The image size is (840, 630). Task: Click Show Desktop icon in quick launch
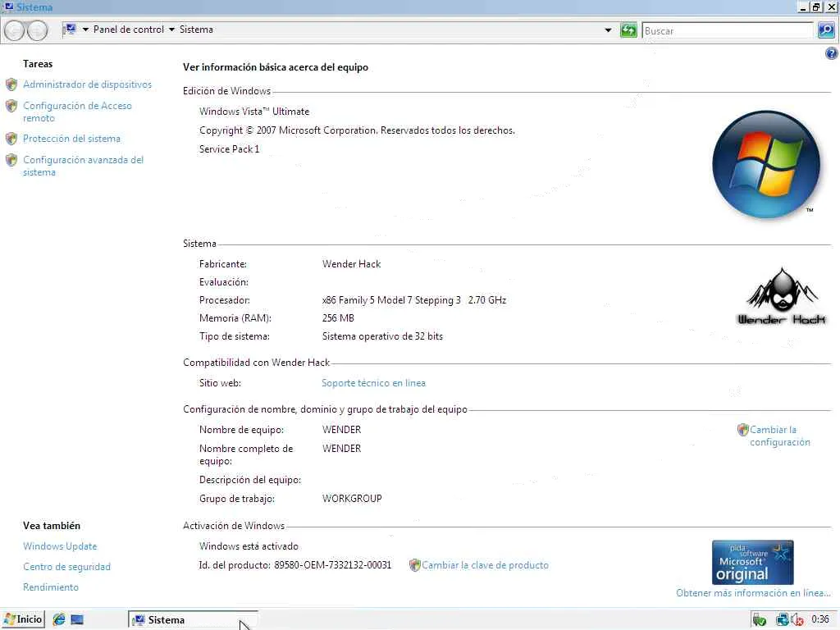[77, 620]
